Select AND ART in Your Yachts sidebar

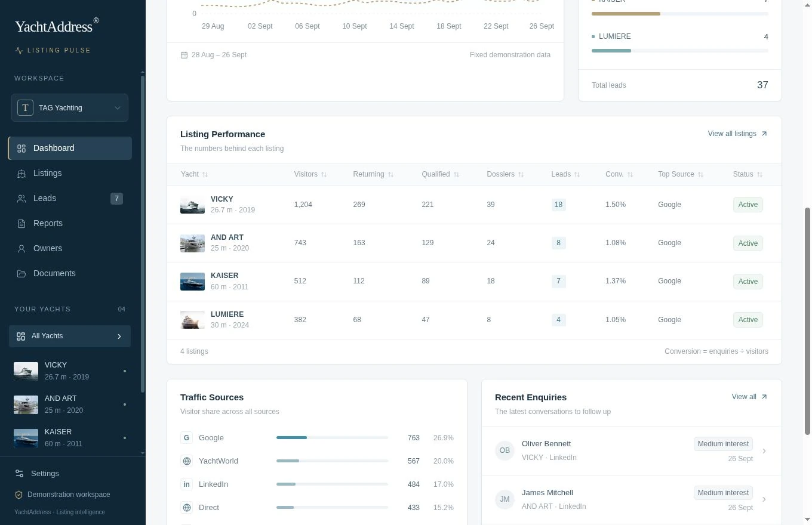[70, 404]
